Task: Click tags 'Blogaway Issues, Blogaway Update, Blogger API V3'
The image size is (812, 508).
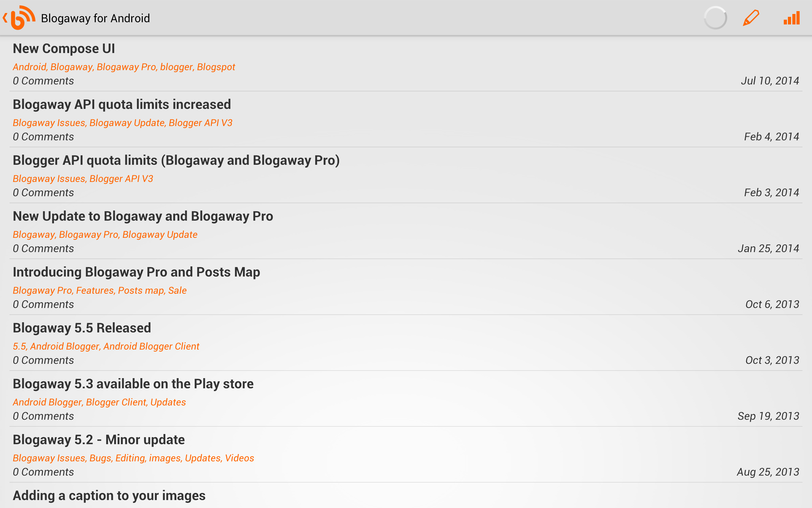Action: coord(122,123)
